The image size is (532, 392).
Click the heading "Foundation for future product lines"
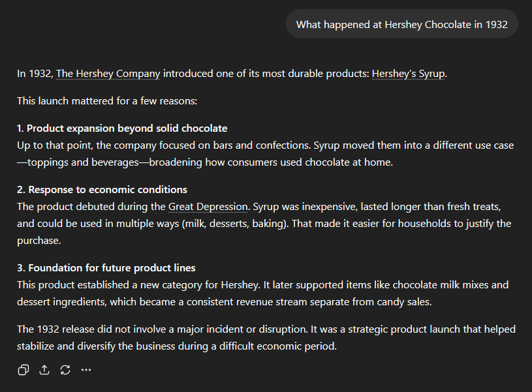tap(111, 268)
